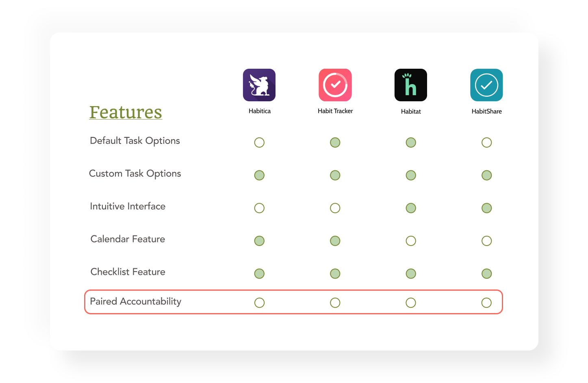Click the Intuitive Interface row label

pos(128,206)
